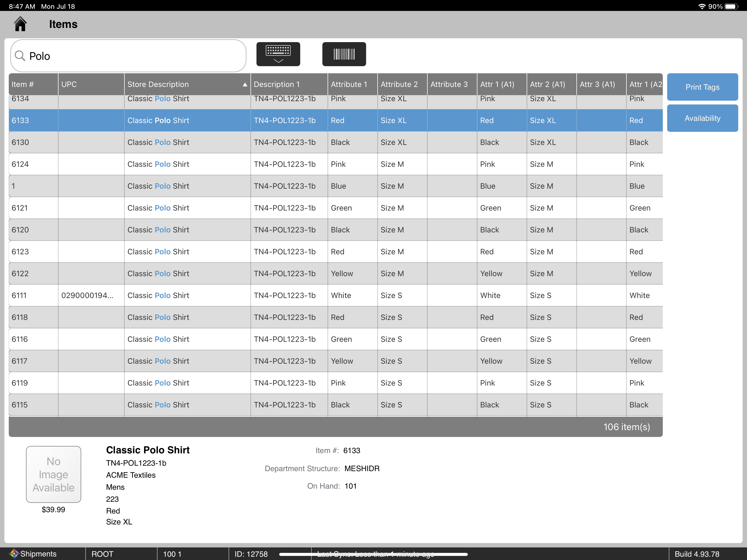The width and height of the screenshot is (747, 560).
Task: Sort by Attr 2 (A1) column
Action: [x=552, y=84]
